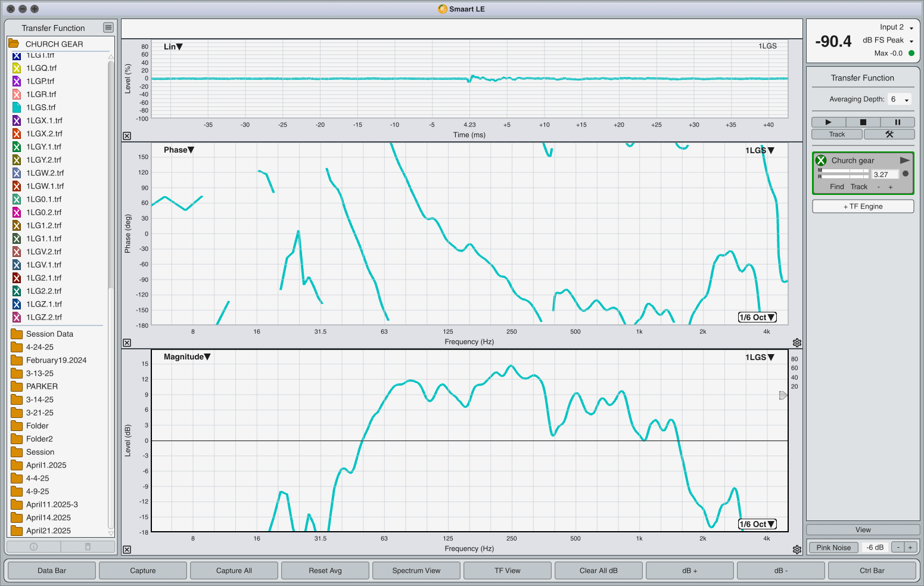924x586 pixels.
Task: Toggle the delay tracking dot indicator
Action: click(906, 174)
